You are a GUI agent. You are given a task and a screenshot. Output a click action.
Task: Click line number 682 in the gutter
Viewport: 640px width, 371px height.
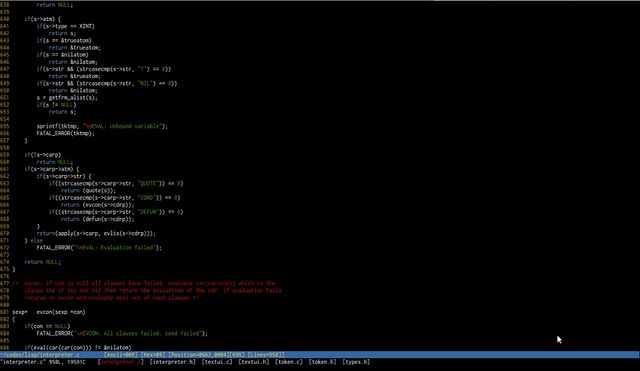coord(4,319)
